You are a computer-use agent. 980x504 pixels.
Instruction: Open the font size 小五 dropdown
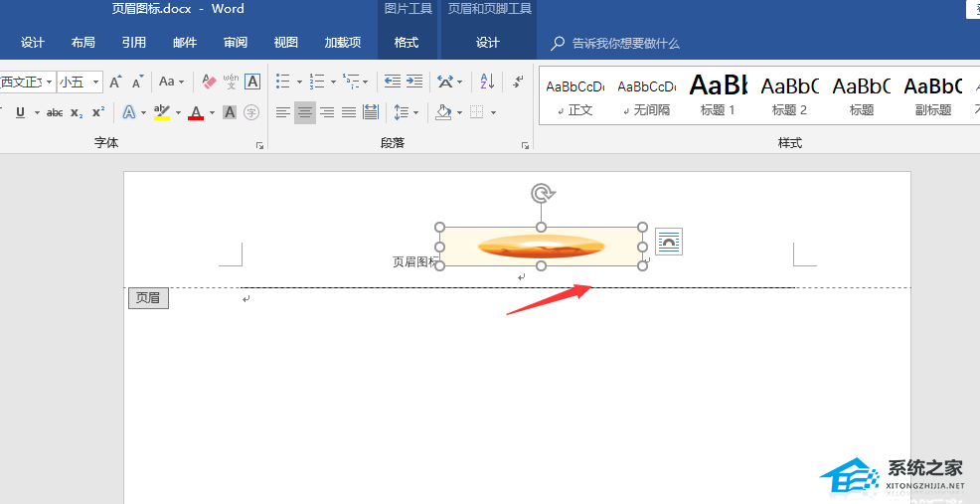(x=80, y=82)
